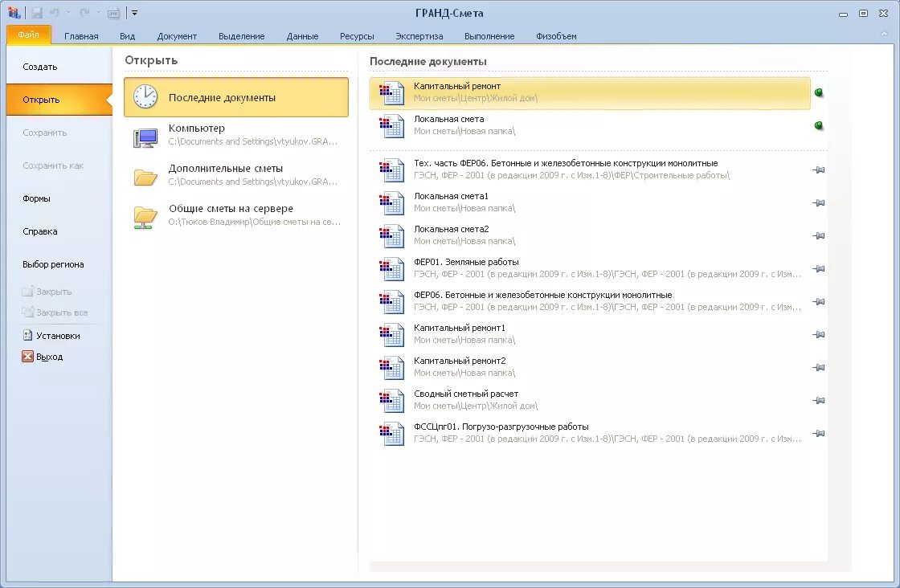Pin Локальная смета2 to the list
The width and height of the screenshot is (900, 588).
click(x=819, y=236)
